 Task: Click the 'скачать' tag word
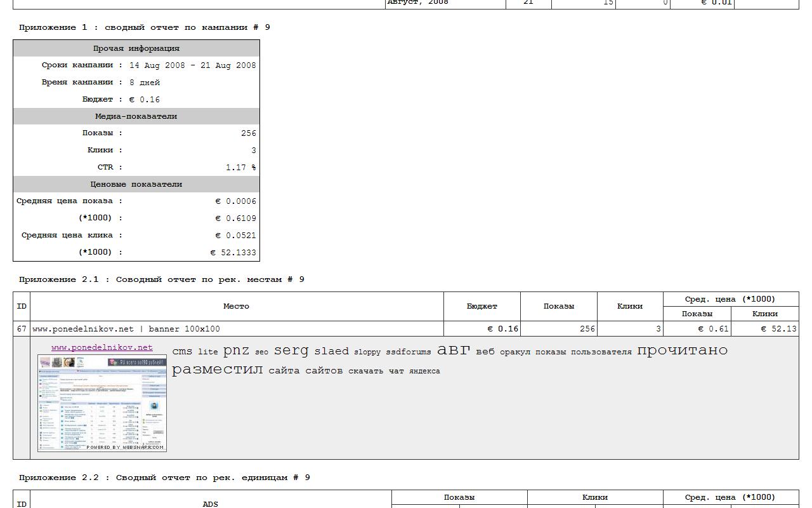(365, 371)
